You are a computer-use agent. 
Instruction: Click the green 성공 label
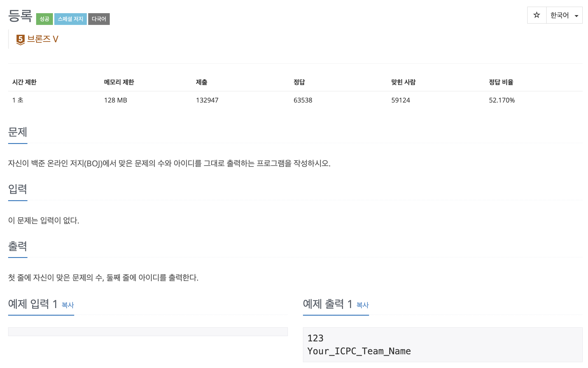(45, 19)
